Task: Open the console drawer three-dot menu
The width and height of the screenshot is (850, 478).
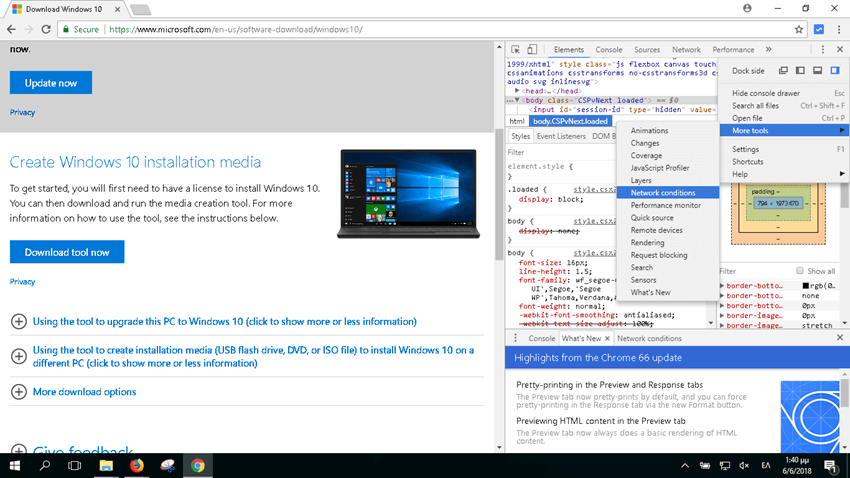Action: coord(515,338)
